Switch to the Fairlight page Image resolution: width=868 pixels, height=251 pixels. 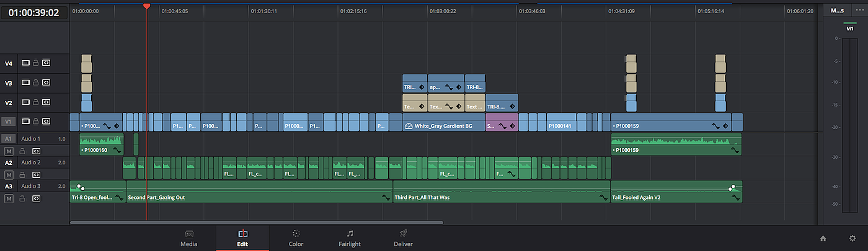point(350,238)
